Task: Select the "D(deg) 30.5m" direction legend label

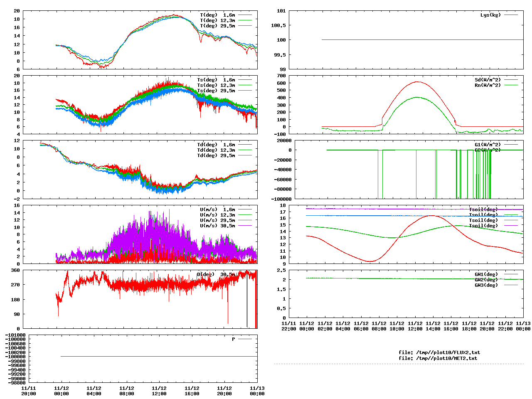Action: 216,274
